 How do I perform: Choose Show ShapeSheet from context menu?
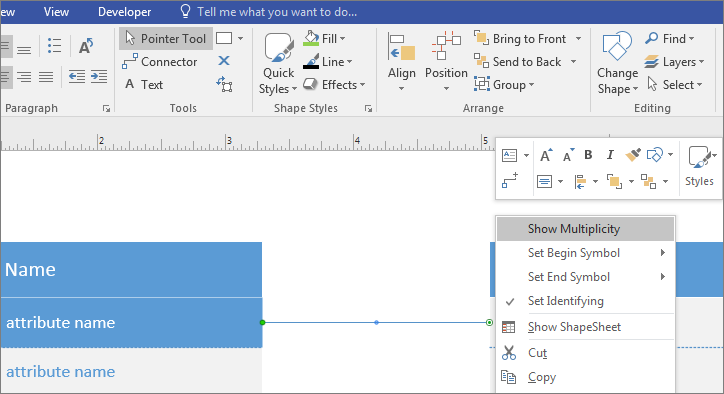click(x=585, y=327)
